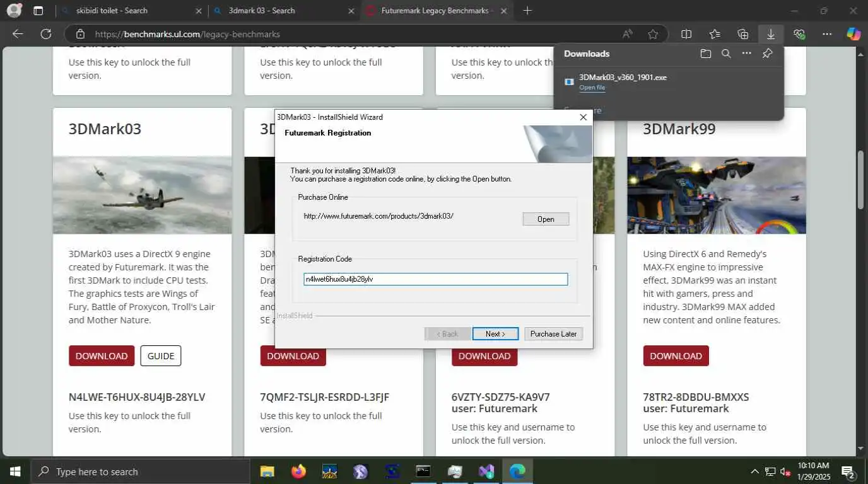The image size is (868, 484).
Task: Click the 3DMark99 racing thumbnail
Action: point(717,195)
